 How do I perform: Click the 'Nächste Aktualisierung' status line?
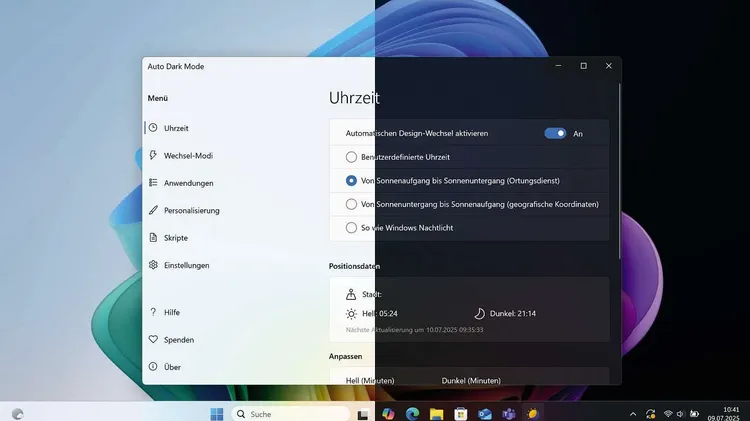pos(414,330)
